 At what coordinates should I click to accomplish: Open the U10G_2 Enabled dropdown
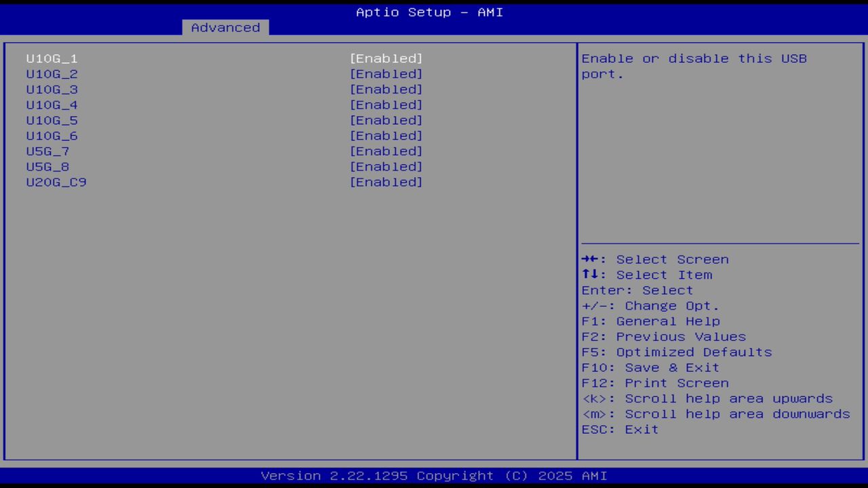[x=386, y=74]
